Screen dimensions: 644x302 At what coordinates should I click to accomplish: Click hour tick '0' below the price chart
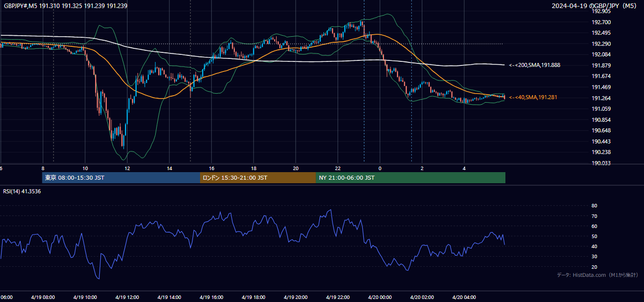coord(380,168)
